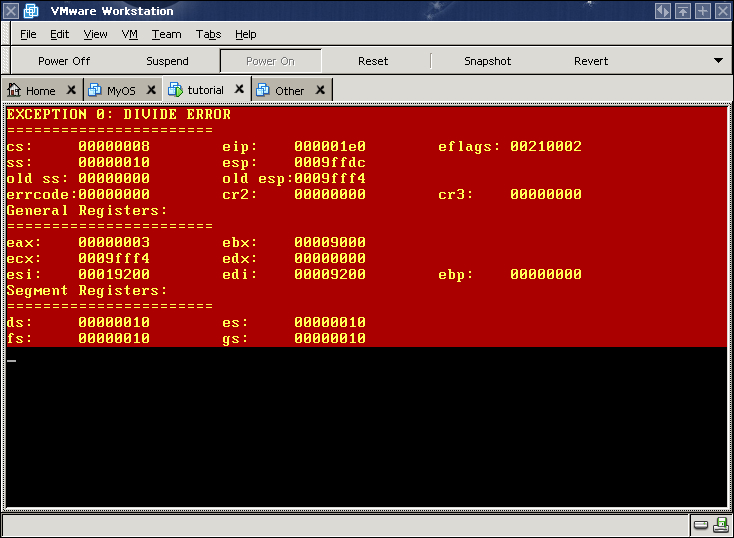This screenshot has height=538, width=734.
Task: Click the ebx value 00009000
Action: pos(330,243)
